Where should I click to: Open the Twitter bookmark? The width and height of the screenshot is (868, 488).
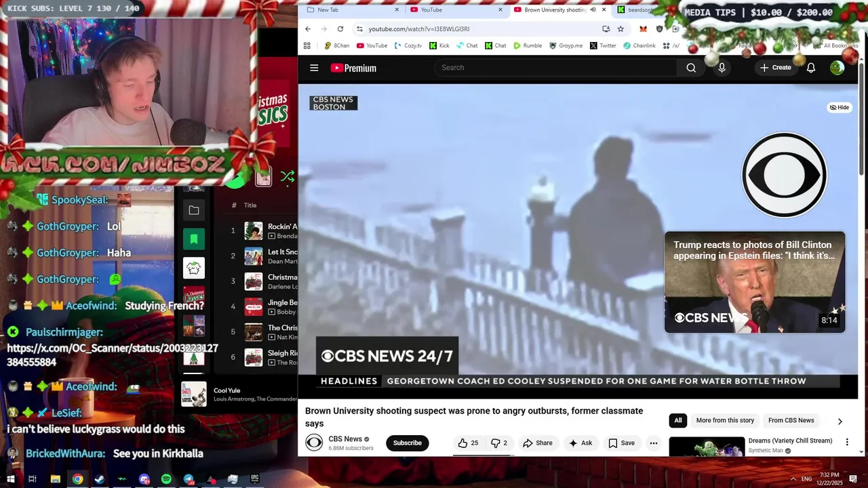[603, 45]
